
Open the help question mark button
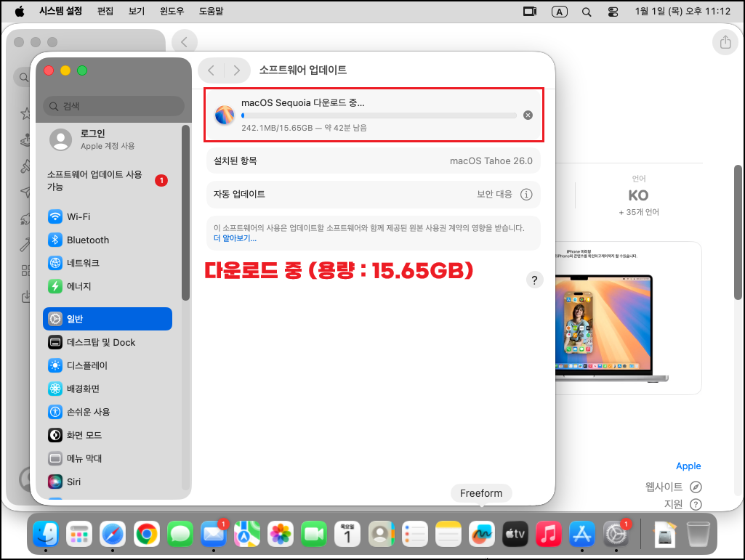(x=534, y=280)
